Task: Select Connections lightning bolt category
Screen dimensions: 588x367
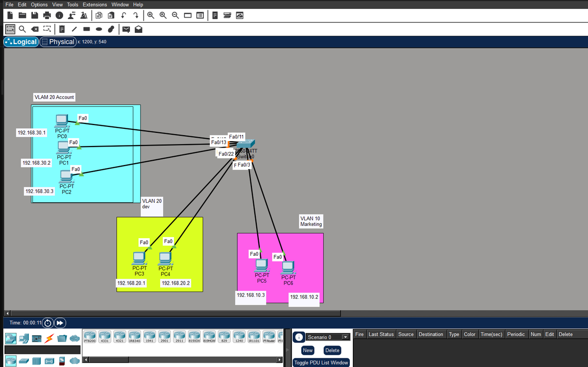Action: click(49, 338)
